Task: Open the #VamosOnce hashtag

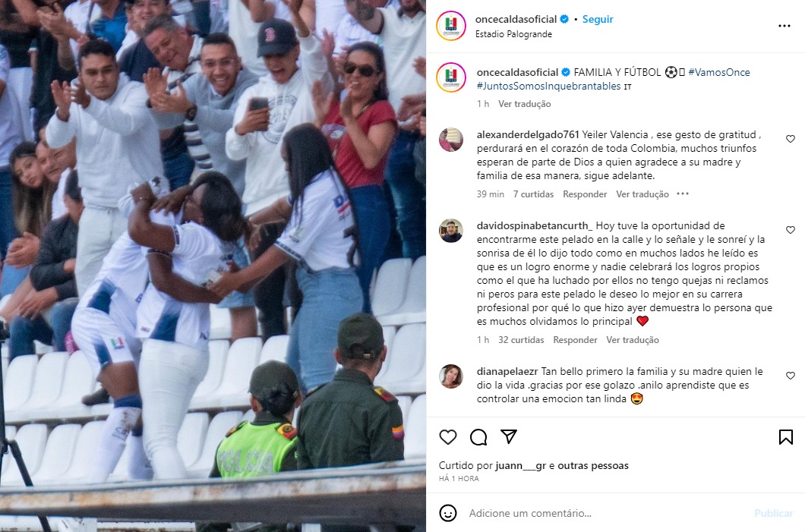Action: [x=718, y=72]
